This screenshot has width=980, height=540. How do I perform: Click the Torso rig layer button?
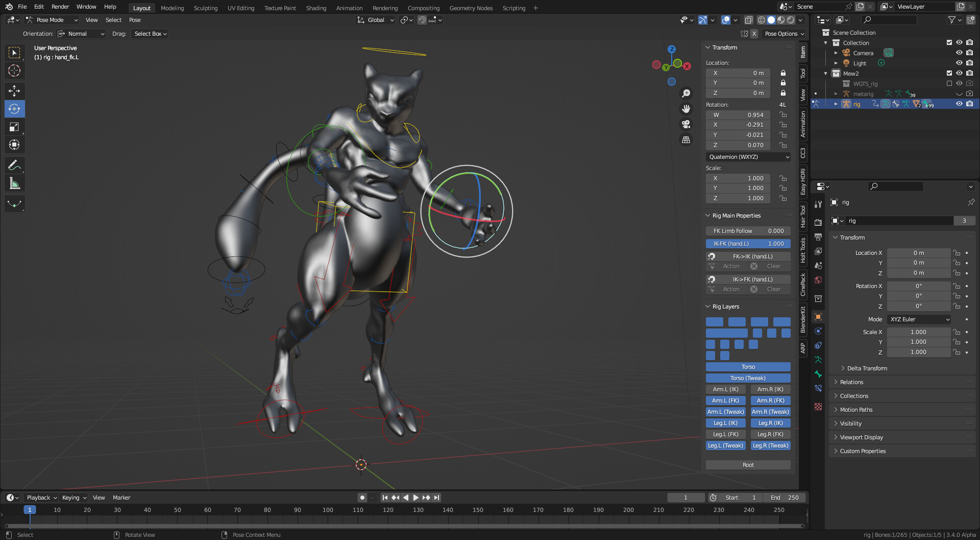pos(748,367)
